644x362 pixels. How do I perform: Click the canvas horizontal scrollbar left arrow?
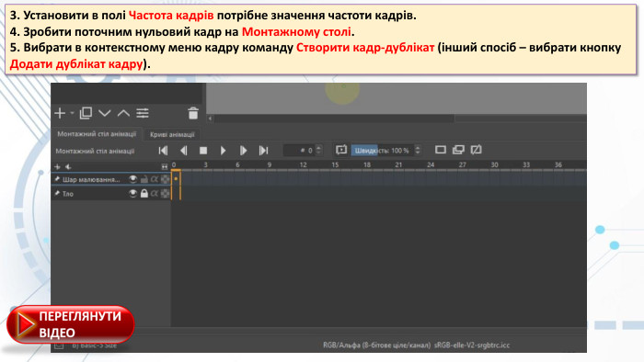(210, 119)
